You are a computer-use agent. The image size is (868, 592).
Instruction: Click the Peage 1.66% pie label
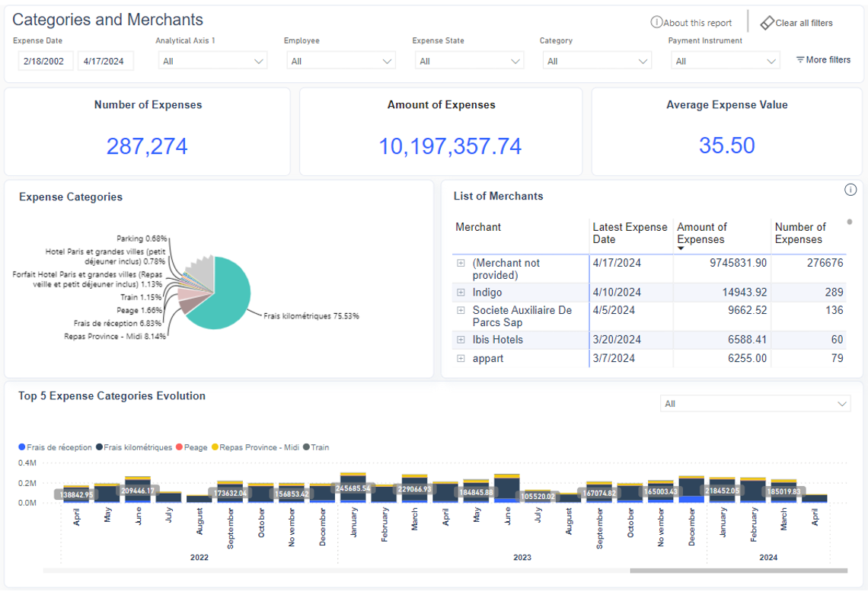pyautogui.click(x=139, y=310)
